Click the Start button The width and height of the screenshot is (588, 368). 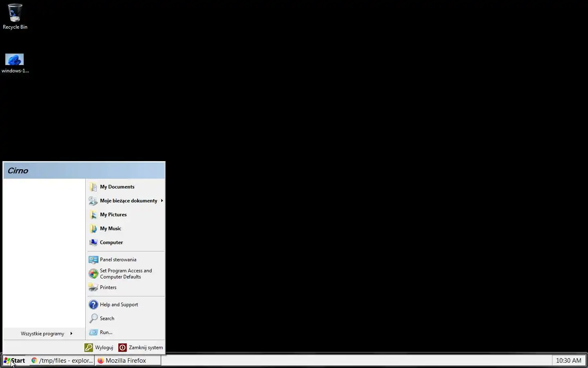(15, 361)
